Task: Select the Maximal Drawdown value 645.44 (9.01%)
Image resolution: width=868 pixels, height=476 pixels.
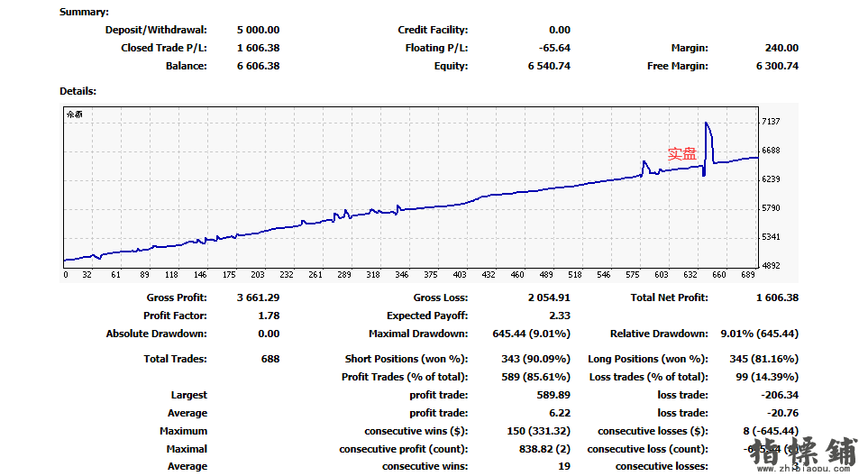Action: [532, 334]
